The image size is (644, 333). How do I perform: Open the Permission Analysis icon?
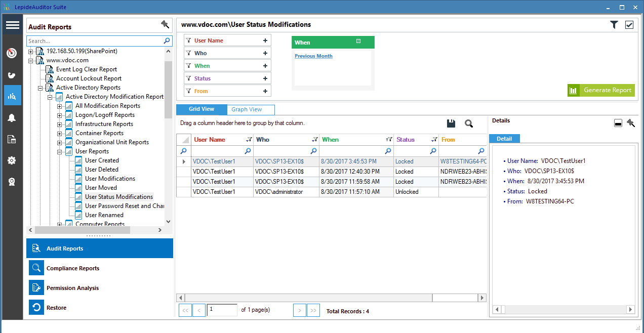click(x=36, y=288)
